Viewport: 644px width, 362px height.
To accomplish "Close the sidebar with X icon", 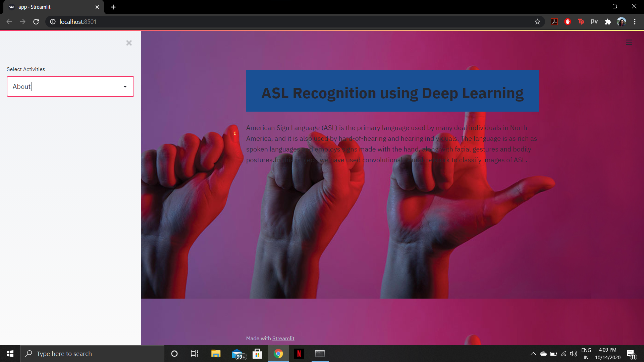I will pos(129,43).
